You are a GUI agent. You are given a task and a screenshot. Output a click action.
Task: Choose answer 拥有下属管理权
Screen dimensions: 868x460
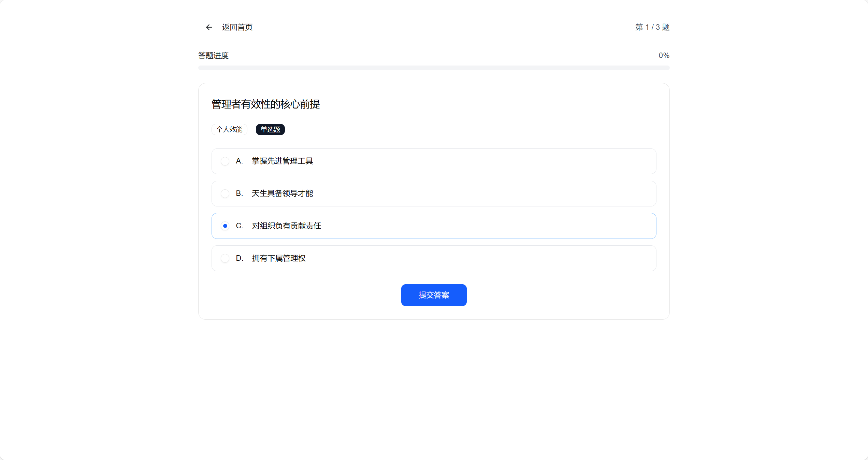tap(279, 258)
